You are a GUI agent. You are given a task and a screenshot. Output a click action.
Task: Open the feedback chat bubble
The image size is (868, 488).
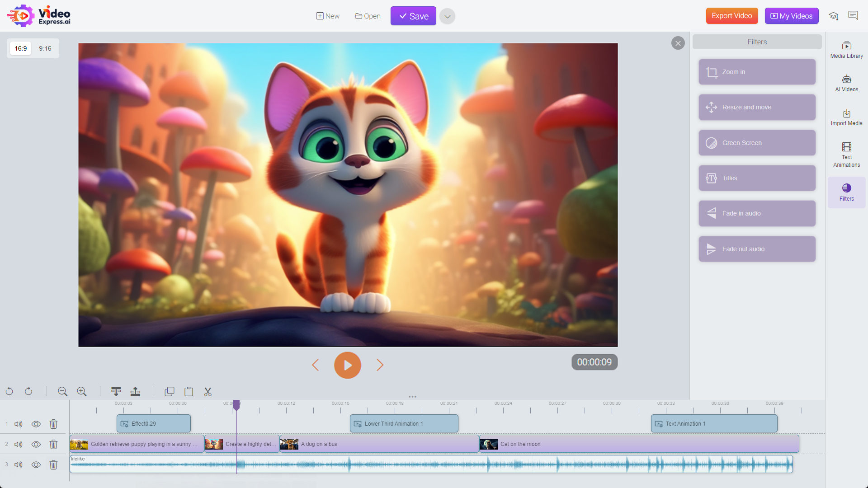pos(854,15)
